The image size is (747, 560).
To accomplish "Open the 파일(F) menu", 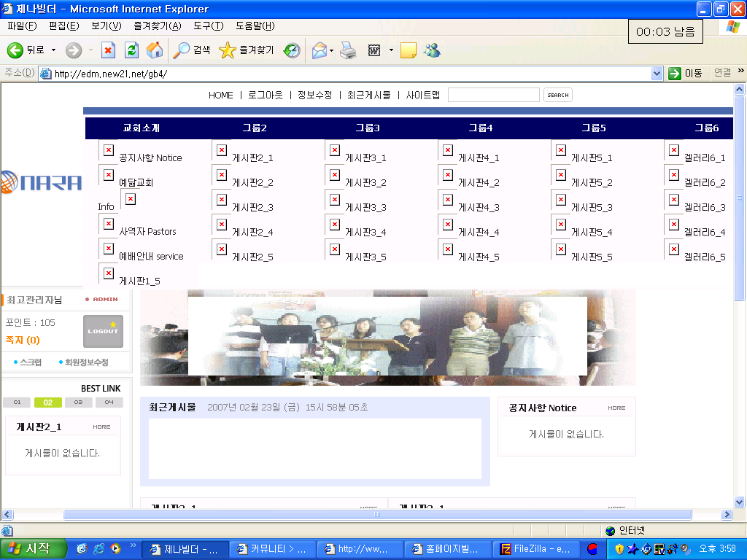I will [22, 26].
